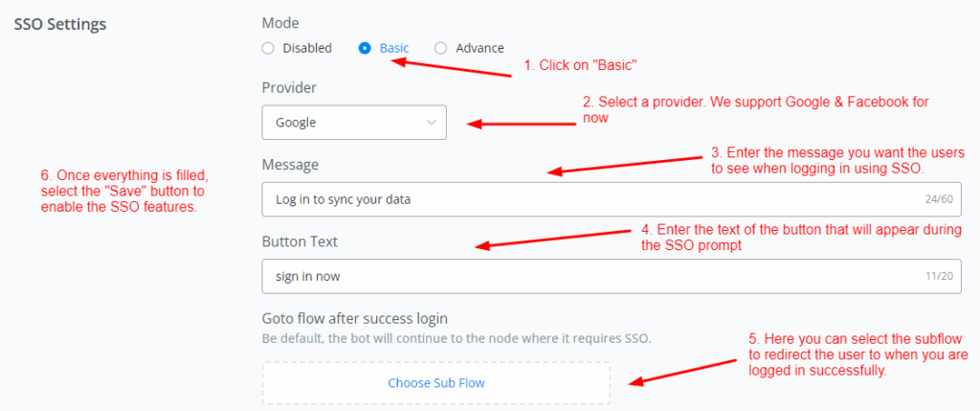The width and height of the screenshot is (980, 411).
Task: Click the bot will continue helper text
Action: [x=457, y=338]
